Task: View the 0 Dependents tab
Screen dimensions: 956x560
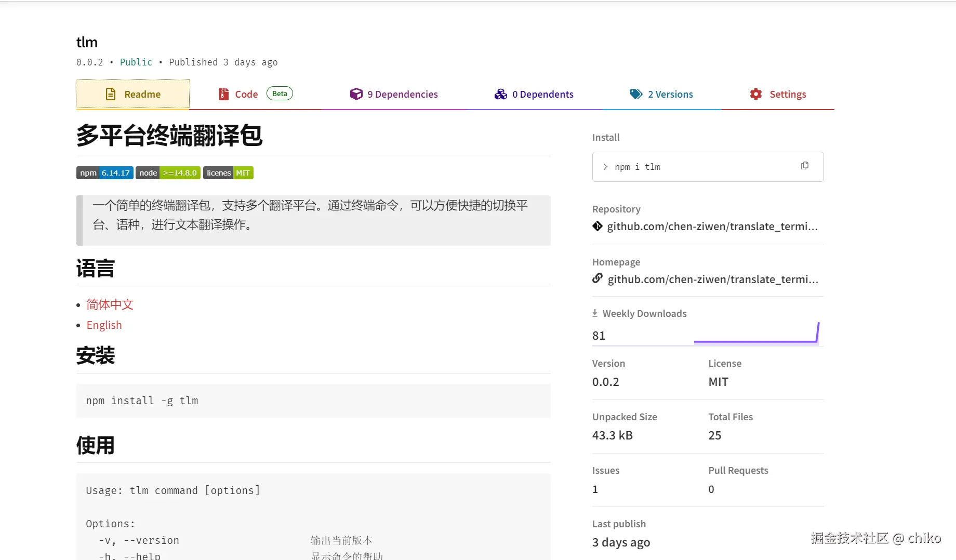Action: pos(534,94)
